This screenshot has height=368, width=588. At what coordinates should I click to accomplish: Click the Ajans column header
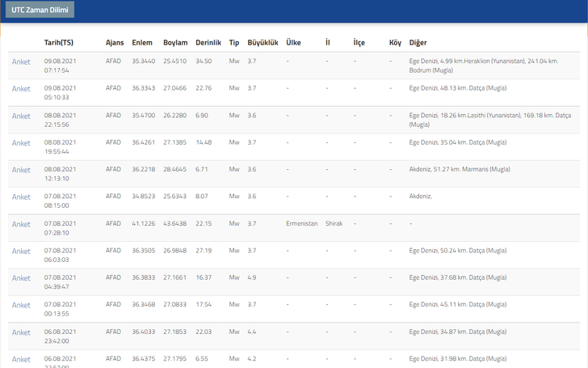[x=115, y=42]
